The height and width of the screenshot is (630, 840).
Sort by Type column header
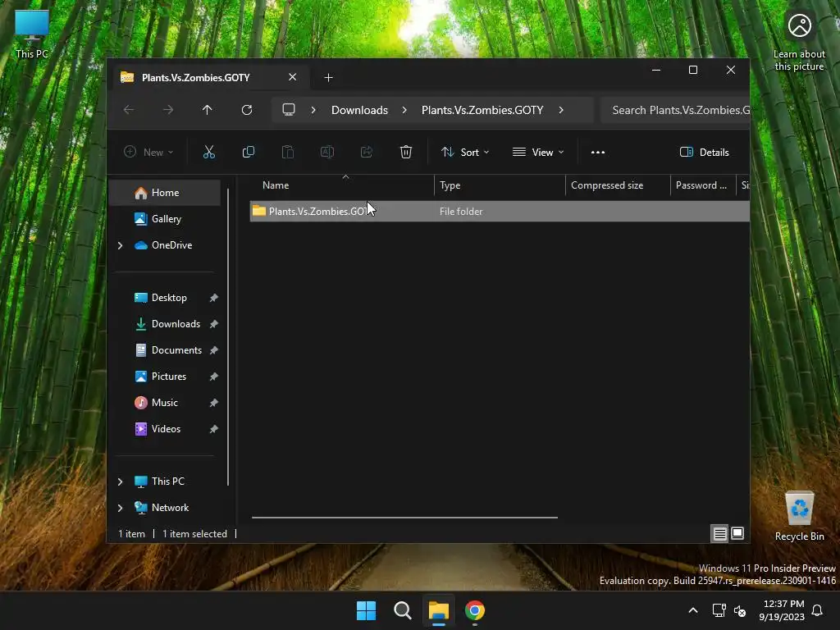point(500,185)
